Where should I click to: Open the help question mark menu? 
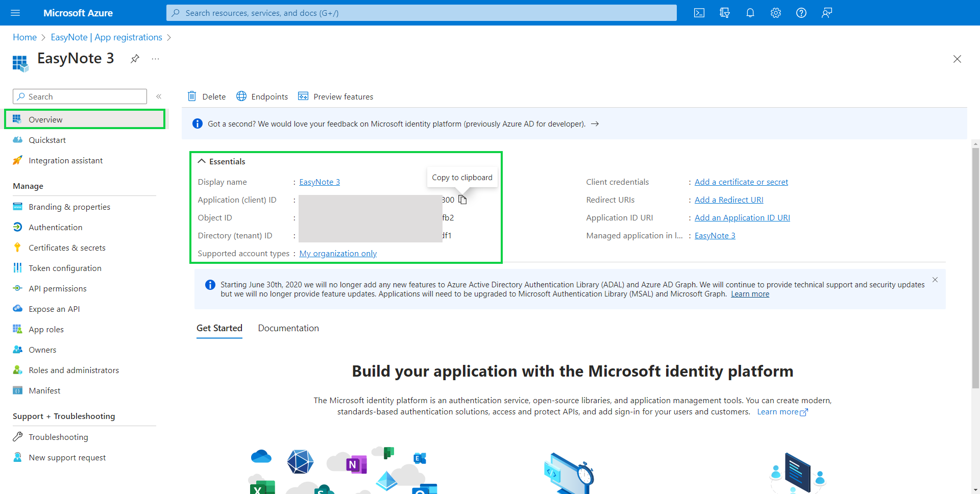[801, 13]
